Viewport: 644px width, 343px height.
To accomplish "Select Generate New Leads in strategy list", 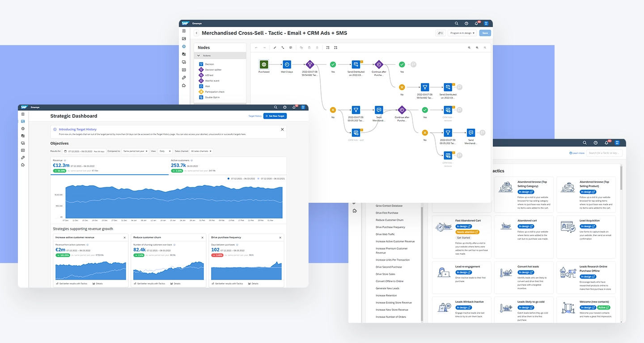I will pos(387,289).
